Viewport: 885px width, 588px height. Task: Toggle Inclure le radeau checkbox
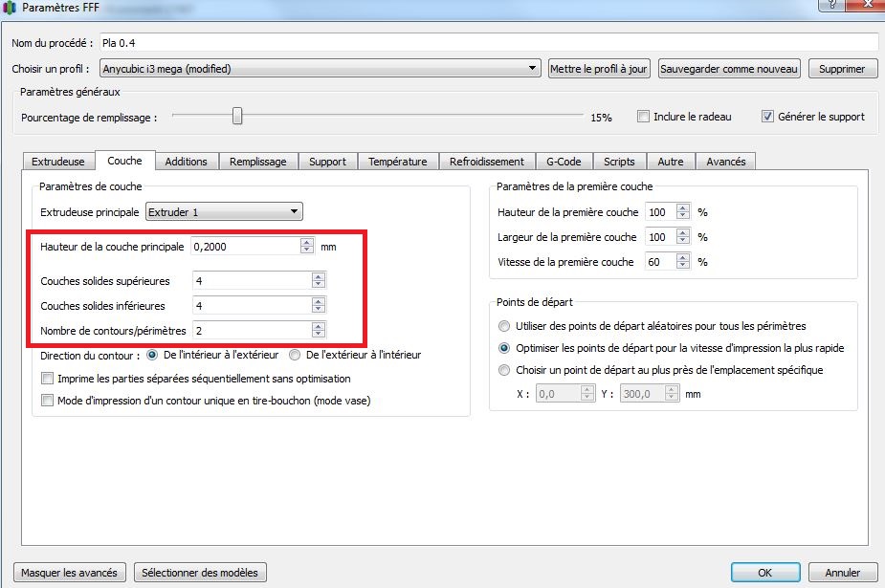tap(643, 116)
